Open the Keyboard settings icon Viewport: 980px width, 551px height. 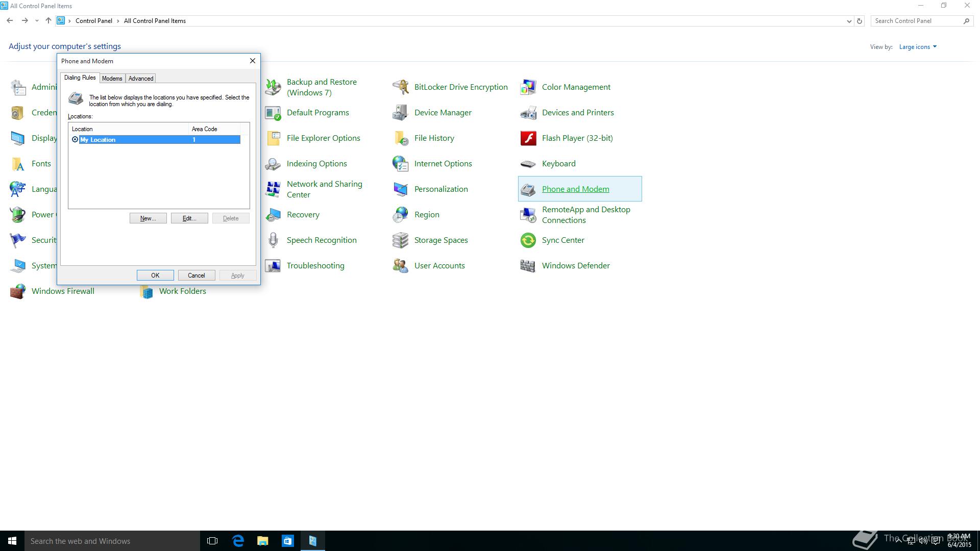528,164
